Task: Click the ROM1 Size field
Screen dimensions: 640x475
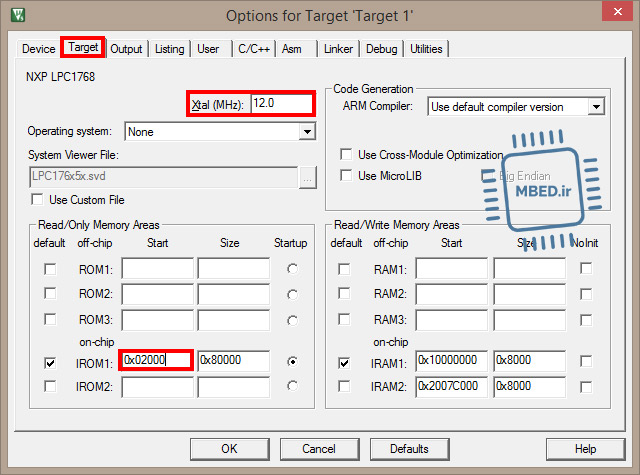Action: [234, 268]
